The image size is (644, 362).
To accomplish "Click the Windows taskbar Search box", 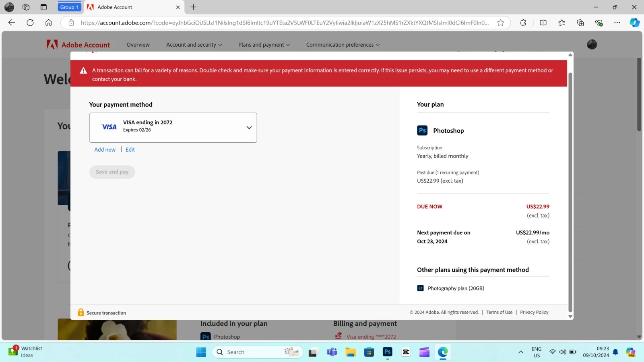I will [258, 352].
